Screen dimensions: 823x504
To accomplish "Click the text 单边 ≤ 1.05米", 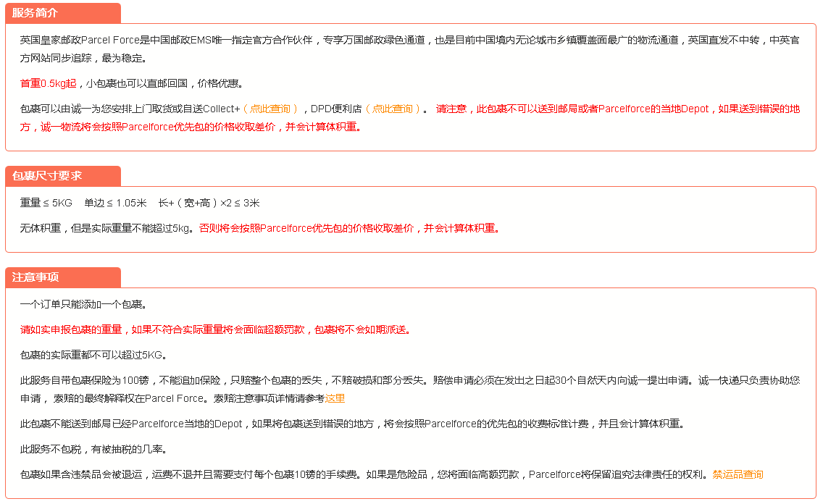I will point(115,203).
